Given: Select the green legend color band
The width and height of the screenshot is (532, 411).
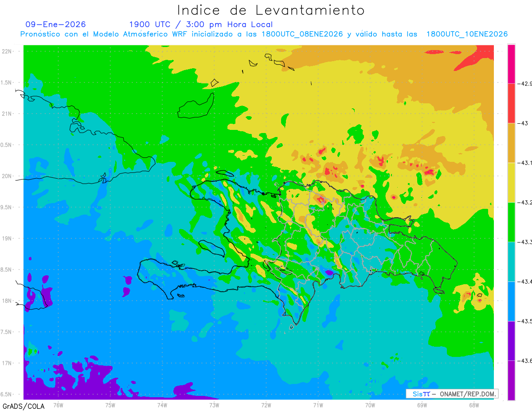Looking at the screenshot, I should point(511,222).
